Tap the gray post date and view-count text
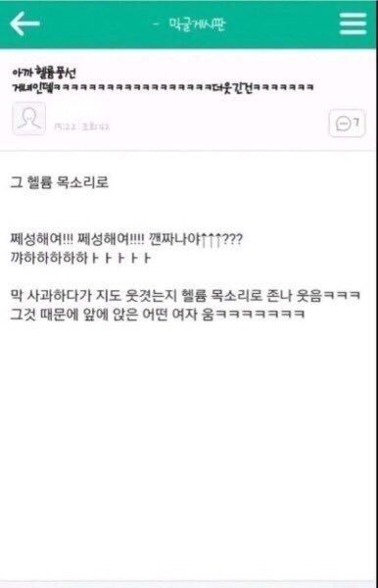 point(81,126)
